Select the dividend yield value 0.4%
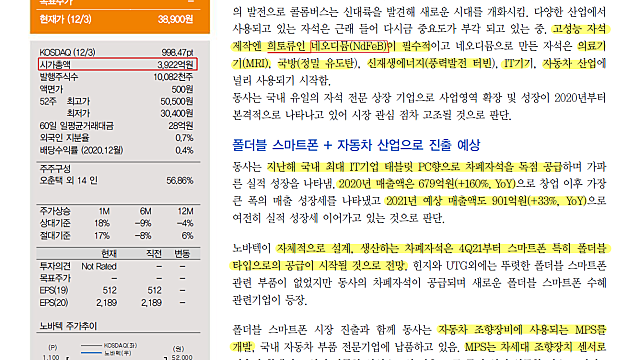 coord(184,150)
